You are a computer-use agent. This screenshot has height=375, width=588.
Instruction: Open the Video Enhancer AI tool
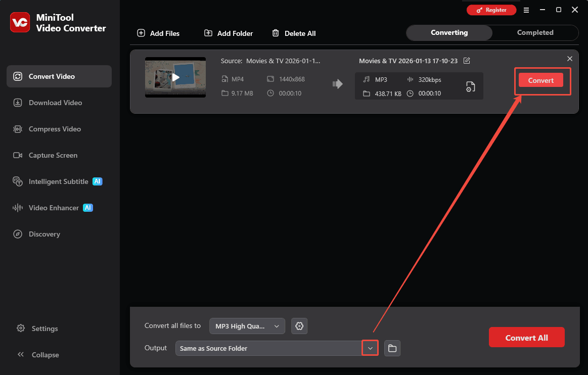(53, 208)
